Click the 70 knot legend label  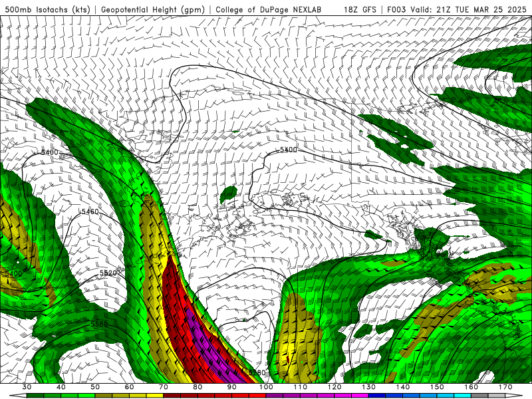[x=164, y=387]
